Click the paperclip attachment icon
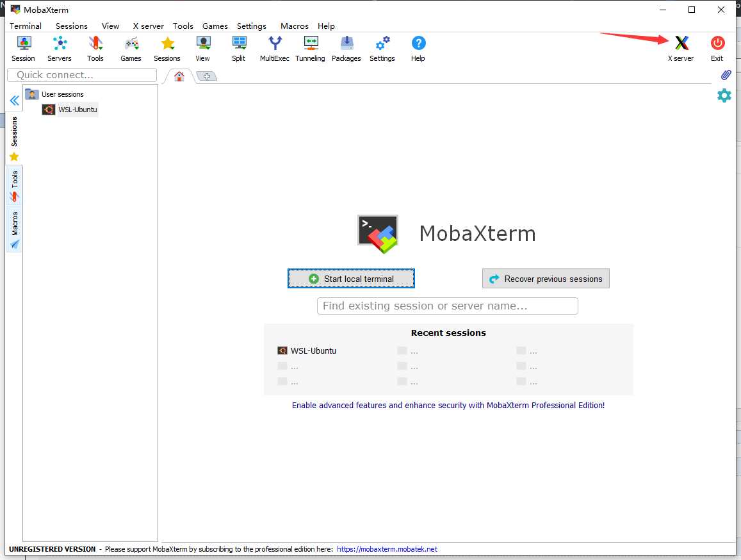Screen dimensions: 741x560 click(x=726, y=75)
